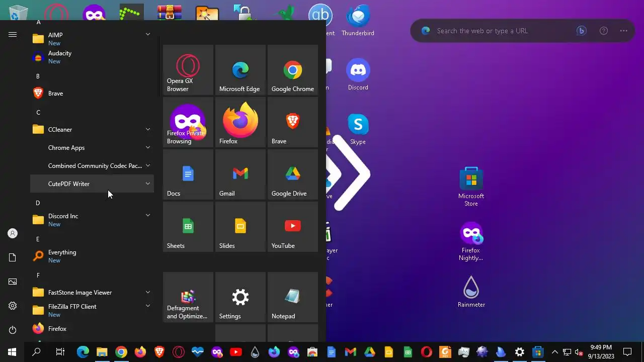Open Gmail icon on the taskbar

tap(350, 352)
